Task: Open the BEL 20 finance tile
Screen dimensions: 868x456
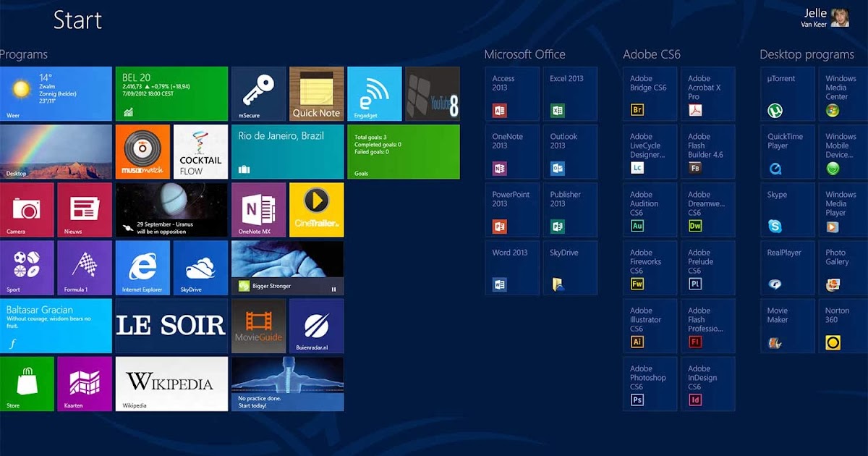Action: coord(171,94)
